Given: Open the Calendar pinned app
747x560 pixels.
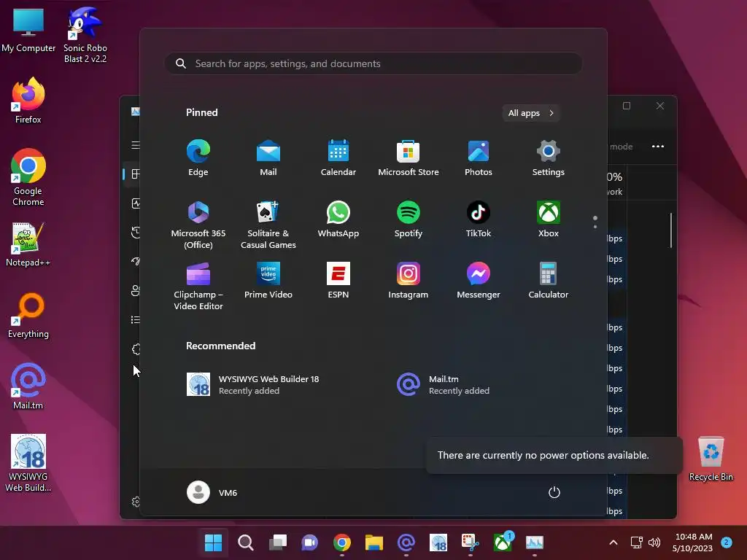Looking at the screenshot, I should point(338,158).
